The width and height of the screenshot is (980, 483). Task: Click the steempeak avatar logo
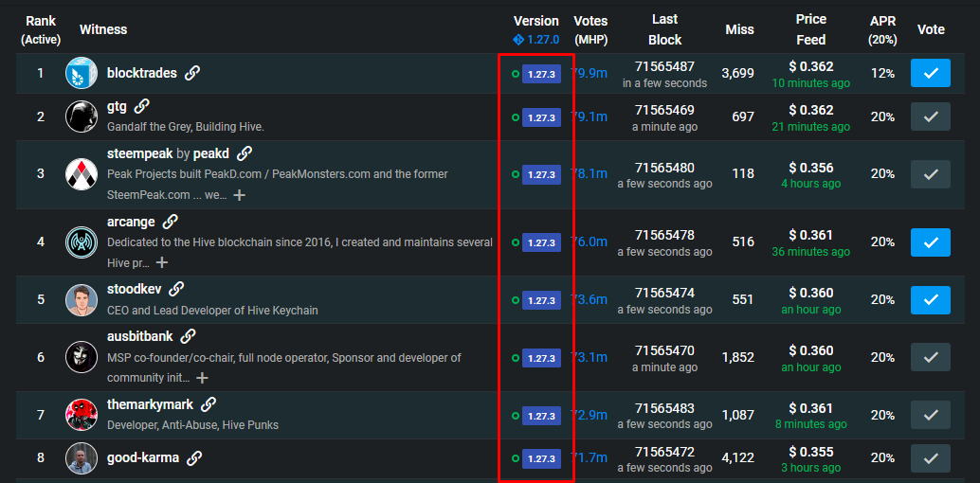pyautogui.click(x=82, y=173)
